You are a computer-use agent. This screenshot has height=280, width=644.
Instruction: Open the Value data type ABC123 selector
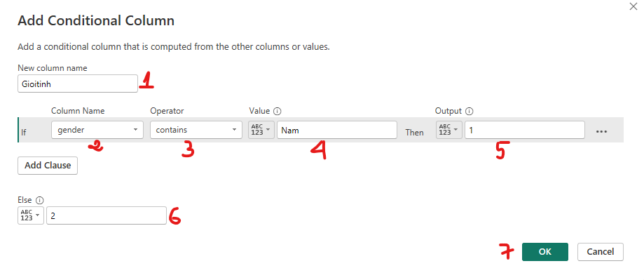click(261, 130)
